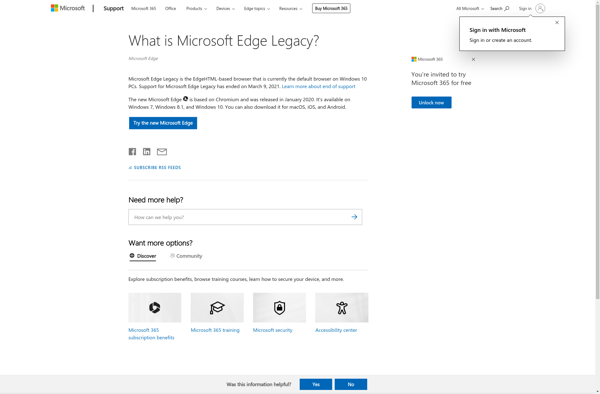
Task: Expand the All Microsoft dropdown
Action: [470, 8]
